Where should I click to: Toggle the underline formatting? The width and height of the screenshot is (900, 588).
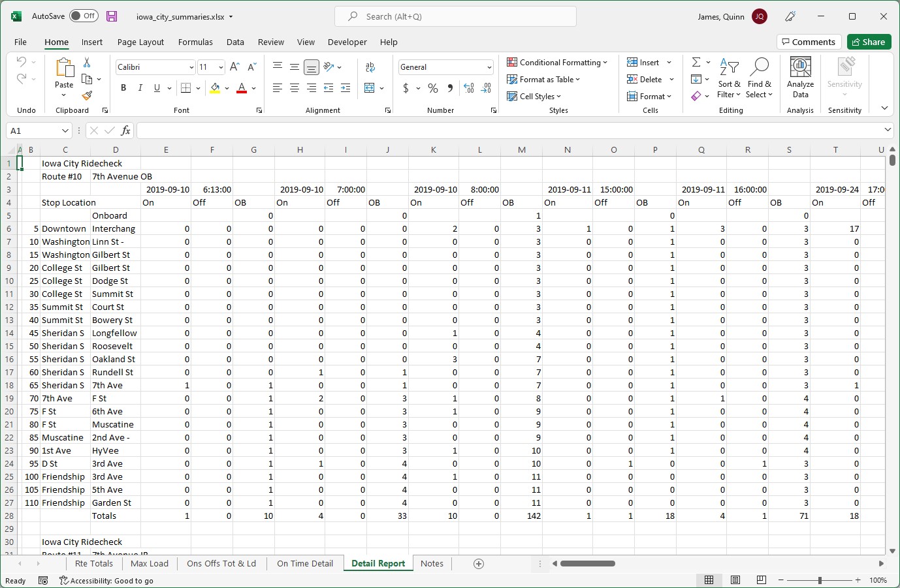pyautogui.click(x=155, y=87)
